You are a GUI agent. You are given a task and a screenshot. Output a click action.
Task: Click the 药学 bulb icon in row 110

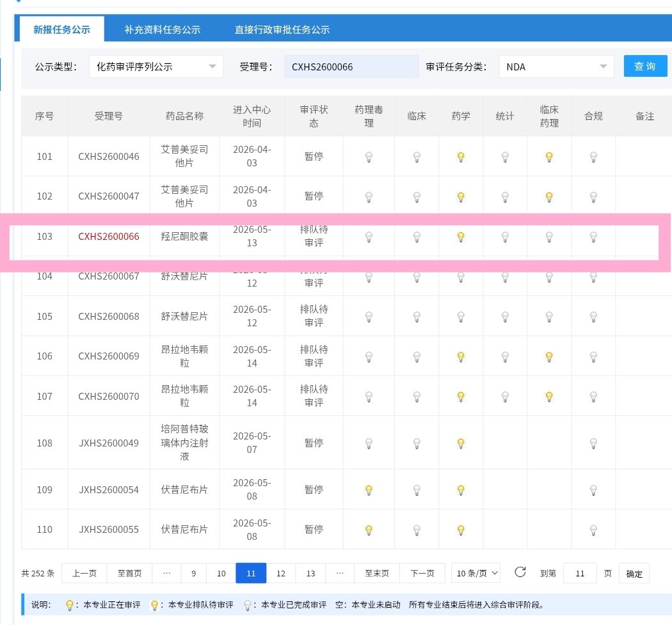pyautogui.click(x=461, y=530)
